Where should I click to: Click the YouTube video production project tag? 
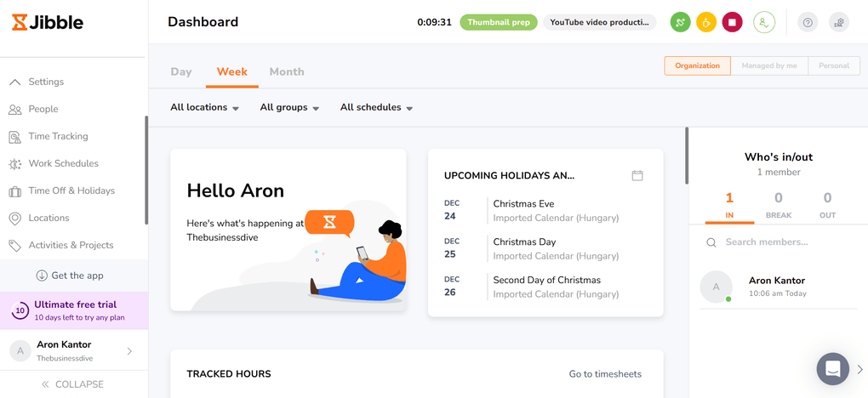pyautogui.click(x=600, y=22)
